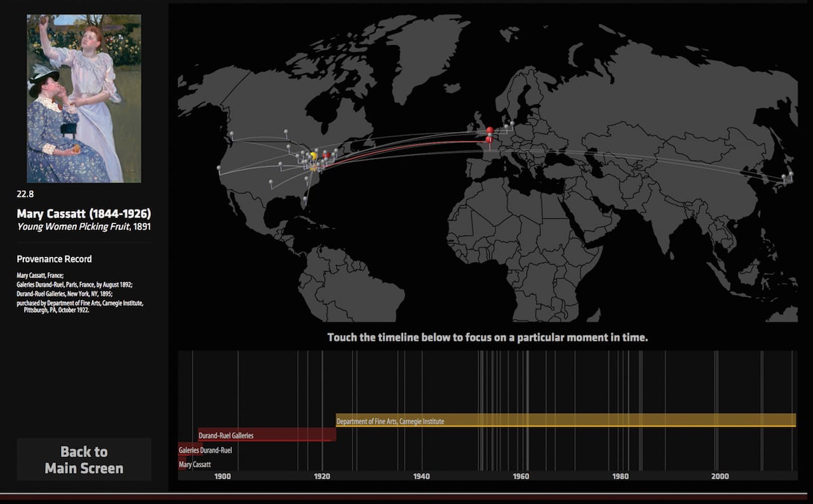
Task: Click the yellow pin near Pittsburgh
Action: pyautogui.click(x=314, y=156)
